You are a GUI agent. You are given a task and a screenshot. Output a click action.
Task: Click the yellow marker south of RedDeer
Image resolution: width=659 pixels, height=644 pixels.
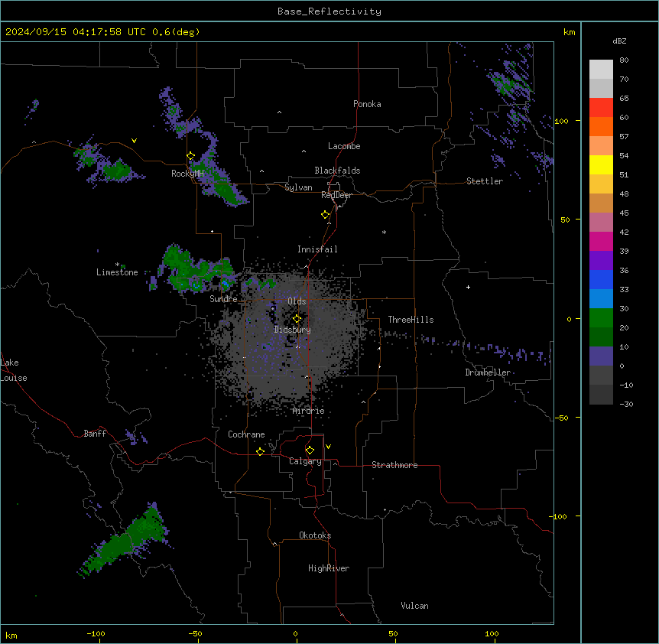[x=326, y=215]
